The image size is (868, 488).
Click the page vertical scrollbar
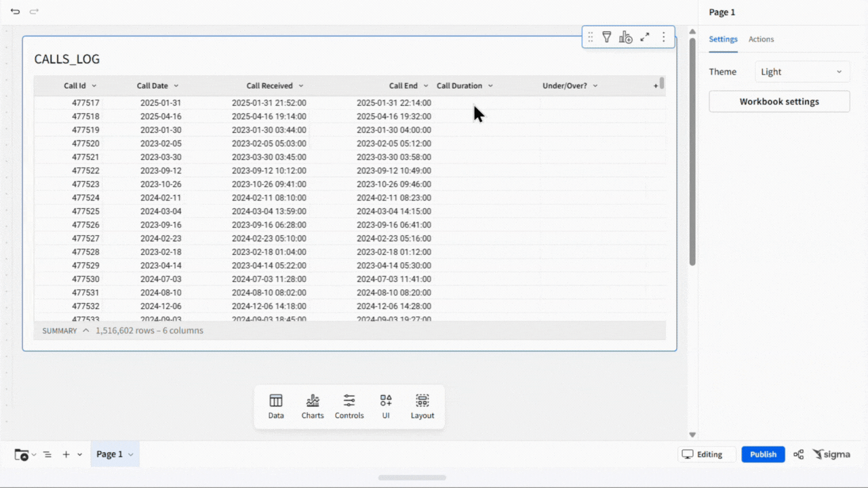pos(692,152)
